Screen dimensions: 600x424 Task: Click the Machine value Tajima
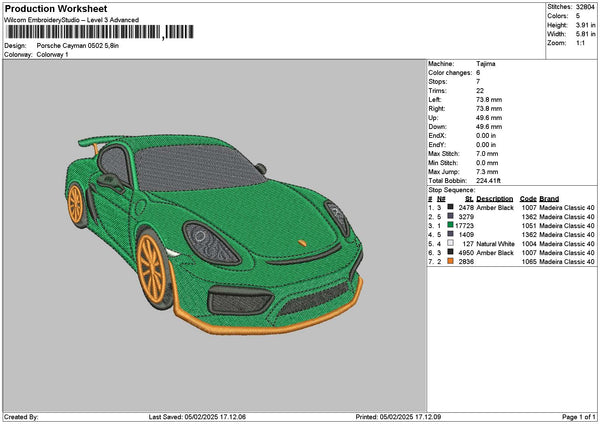pyautogui.click(x=486, y=64)
